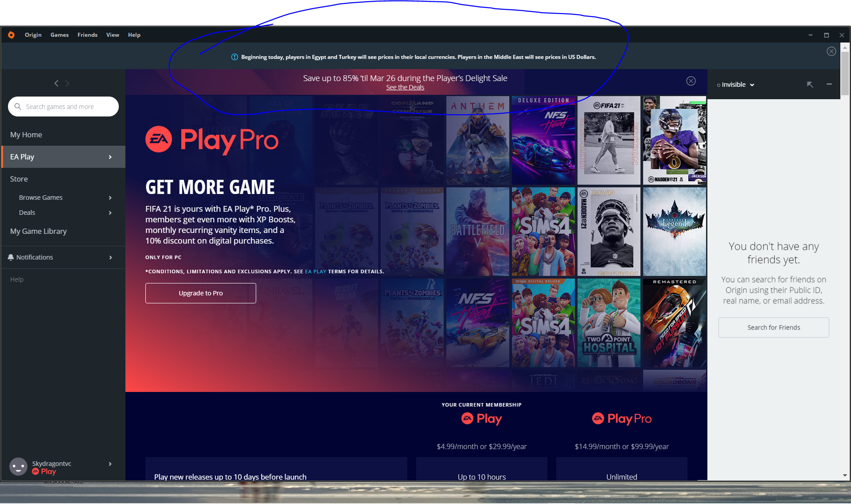Open sidebar Help link

click(x=17, y=279)
